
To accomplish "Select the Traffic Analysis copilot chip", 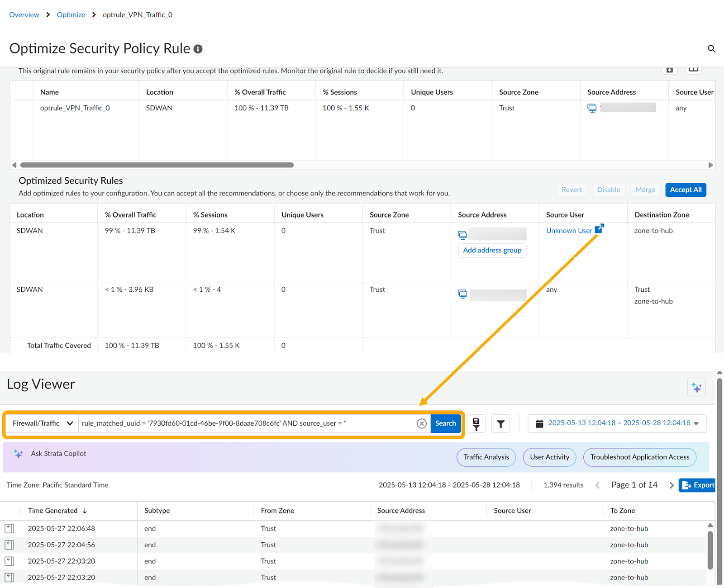I will click(x=486, y=457).
